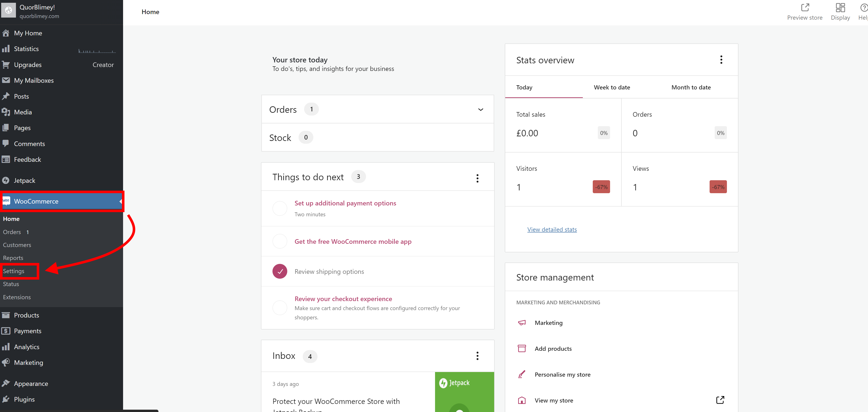Open WooCommerce Settings submenu item
The image size is (868, 412).
[x=13, y=271]
